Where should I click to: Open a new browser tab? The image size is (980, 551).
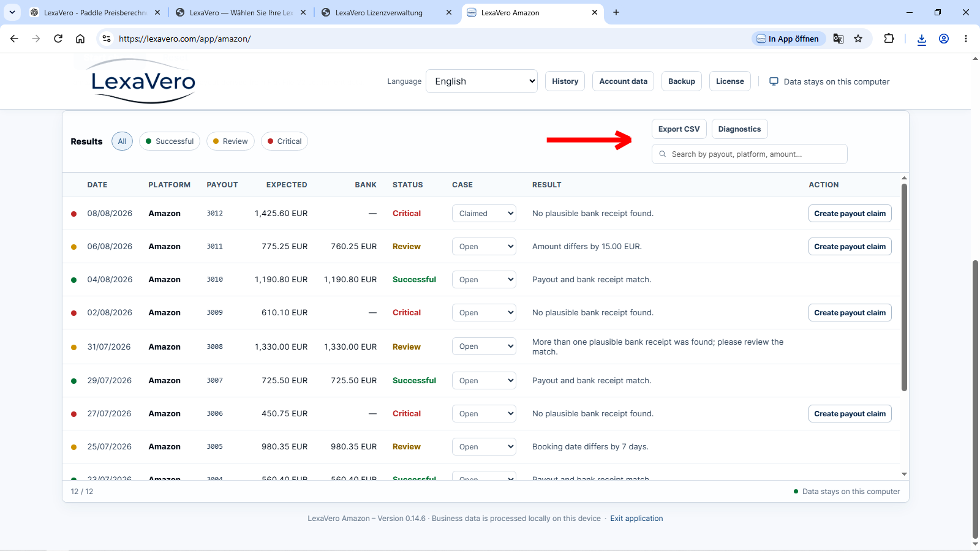616,12
